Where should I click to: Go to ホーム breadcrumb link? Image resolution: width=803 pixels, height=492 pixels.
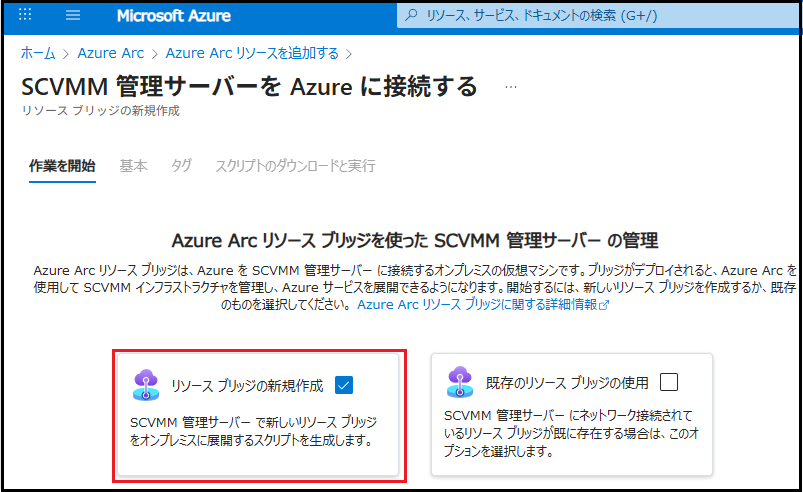38,53
